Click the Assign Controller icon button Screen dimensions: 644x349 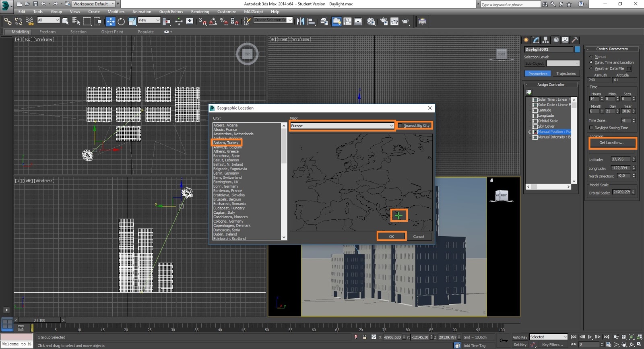(529, 92)
